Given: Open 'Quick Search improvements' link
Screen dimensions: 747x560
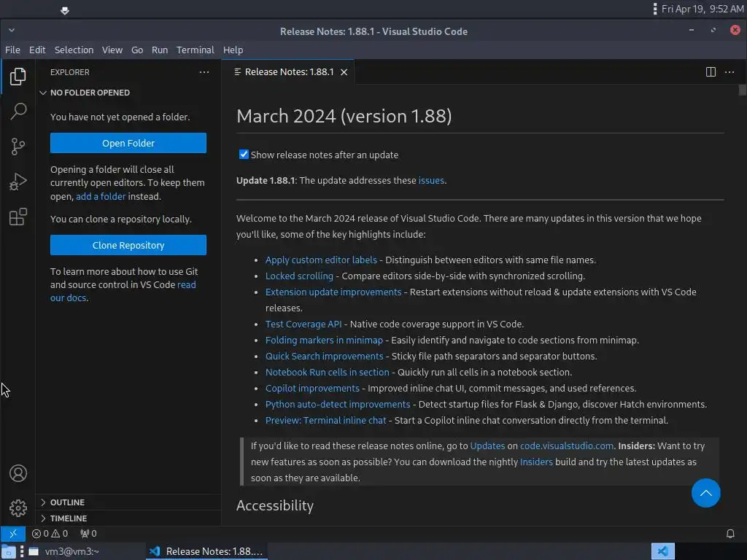Looking at the screenshot, I should coord(324,356).
